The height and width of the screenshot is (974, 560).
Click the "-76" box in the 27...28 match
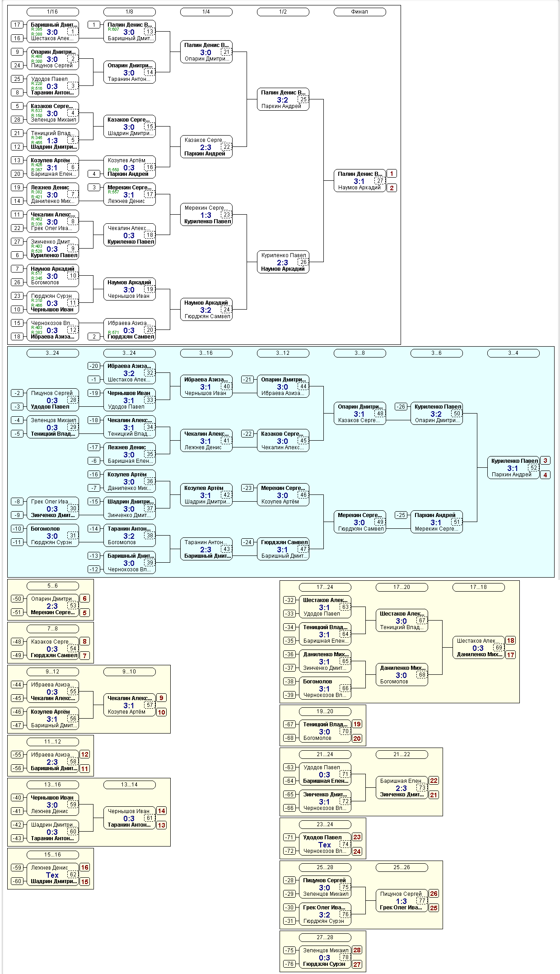[x=289, y=964]
